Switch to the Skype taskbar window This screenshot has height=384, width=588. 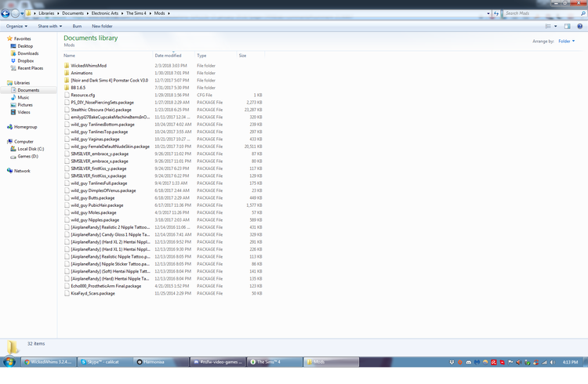[105, 362]
